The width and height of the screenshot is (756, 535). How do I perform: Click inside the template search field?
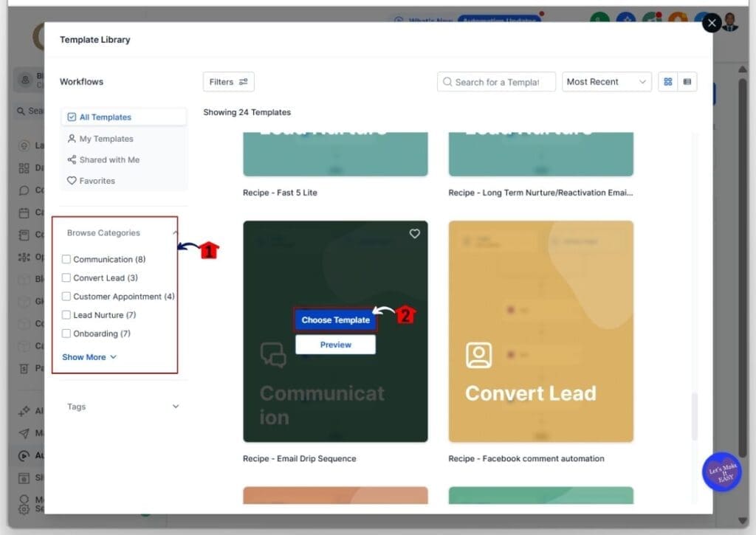click(x=495, y=82)
